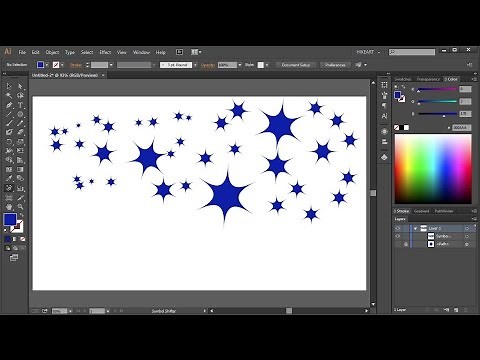Select the Gradient tool in toolbox
Image resolution: width=480 pixels, height=360 pixels.
[x=20, y=169]
